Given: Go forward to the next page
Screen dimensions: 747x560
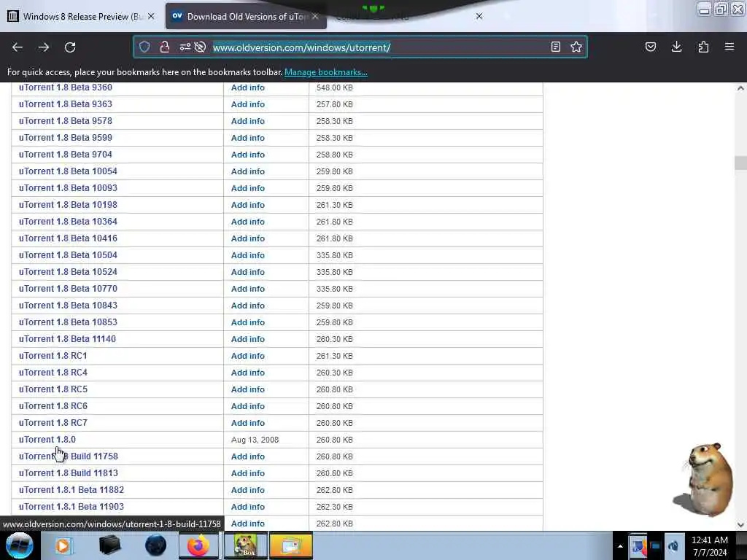Looking at the screenshot, I should pyautogui.click(x=44, y=47).
